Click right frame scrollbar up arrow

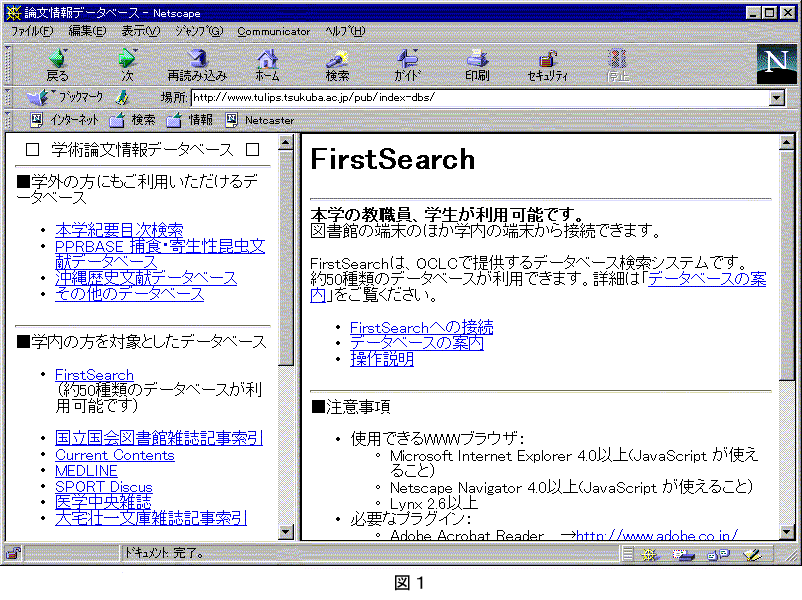coord(787,143)
